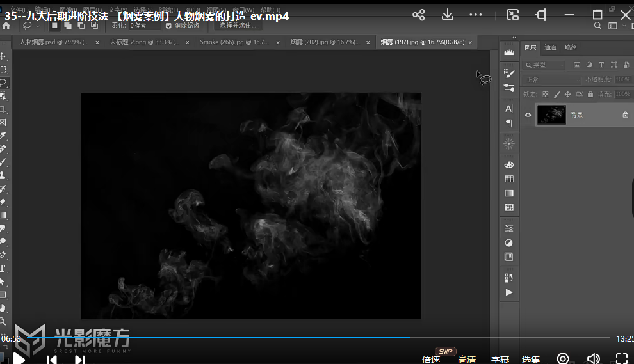The height and width of the screenshot is (364, 634).
Task: Select the Pen tool
Action: coord(3,255)
